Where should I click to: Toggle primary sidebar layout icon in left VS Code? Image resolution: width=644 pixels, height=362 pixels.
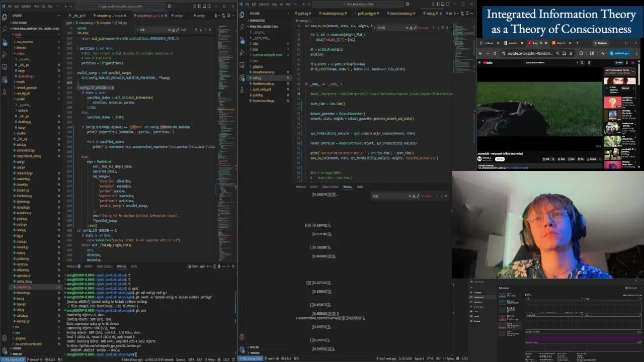click(x=200, y=7)
